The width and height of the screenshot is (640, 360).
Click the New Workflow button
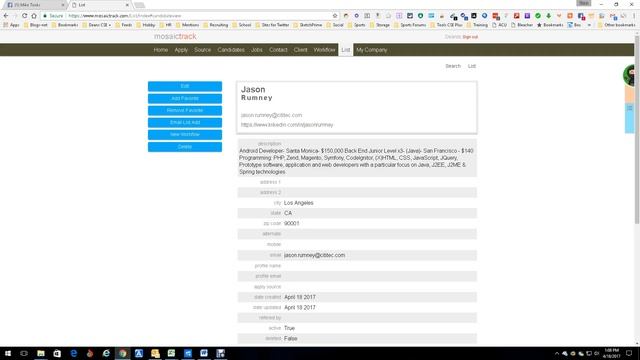coord(185,135)
